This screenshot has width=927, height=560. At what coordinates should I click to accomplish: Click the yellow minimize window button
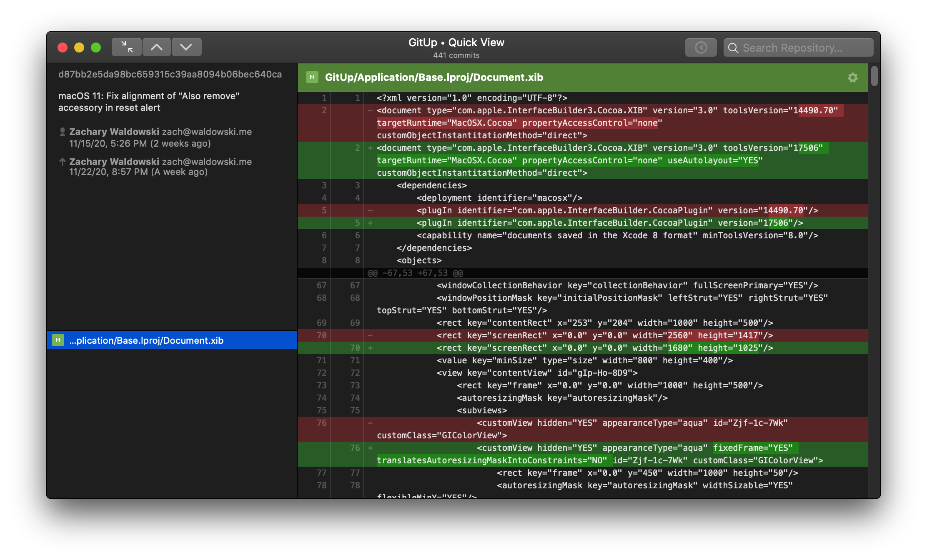click(79, 47)
